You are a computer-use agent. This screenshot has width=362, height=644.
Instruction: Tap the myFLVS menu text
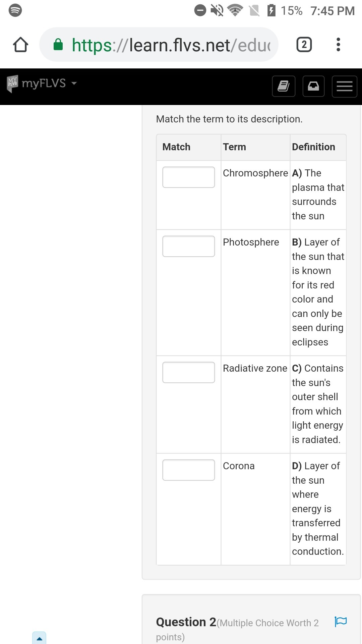pyautogui.click(x=44, y=83)
